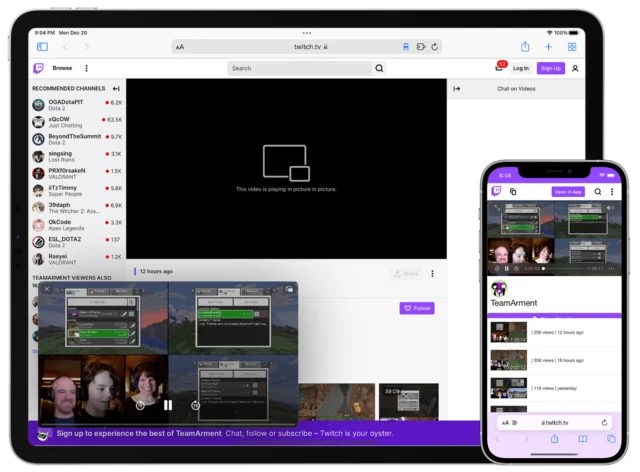Viewport: 640px width, 472px height.
Task: Focus the Twitch Search field
Action: coord(300,68)
